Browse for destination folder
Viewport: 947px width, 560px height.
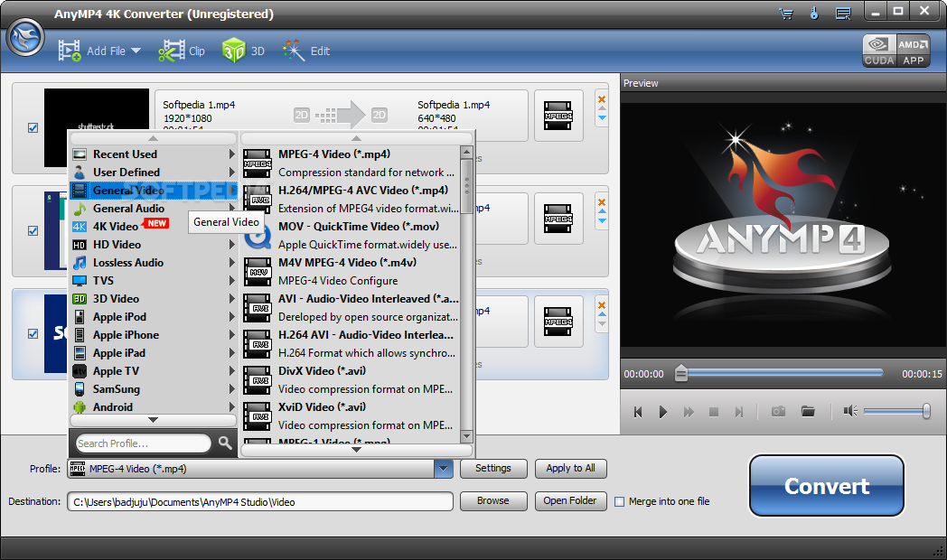tap(493, 501)
